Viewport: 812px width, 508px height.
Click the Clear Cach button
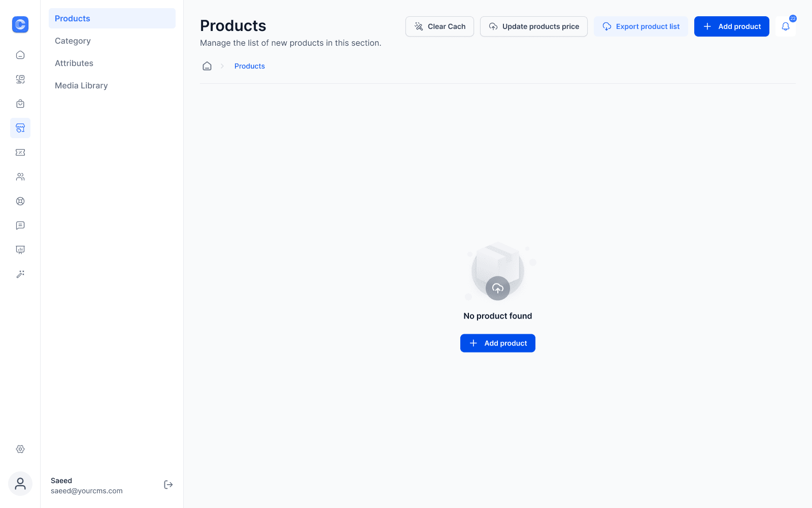(439, 26)
